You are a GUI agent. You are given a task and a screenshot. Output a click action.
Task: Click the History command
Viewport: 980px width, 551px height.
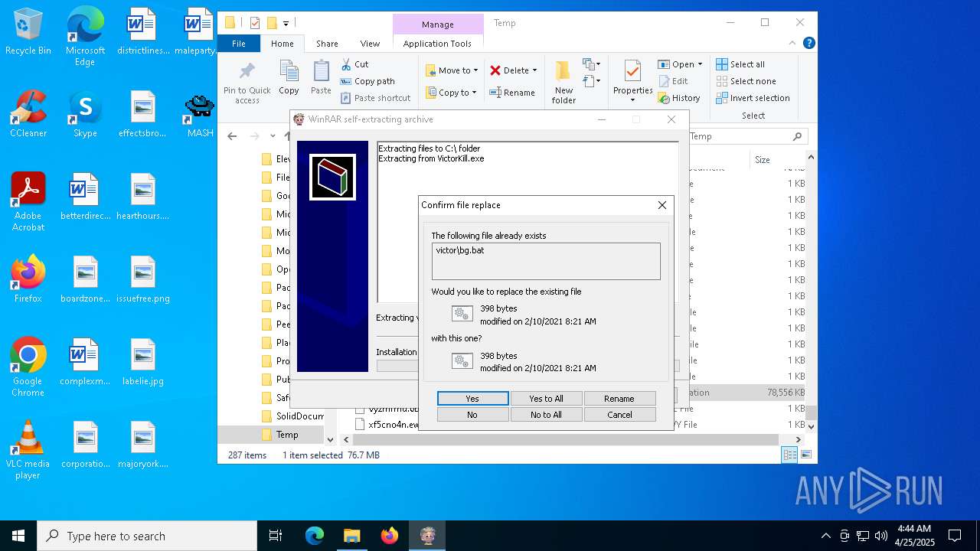click(679, 98)
